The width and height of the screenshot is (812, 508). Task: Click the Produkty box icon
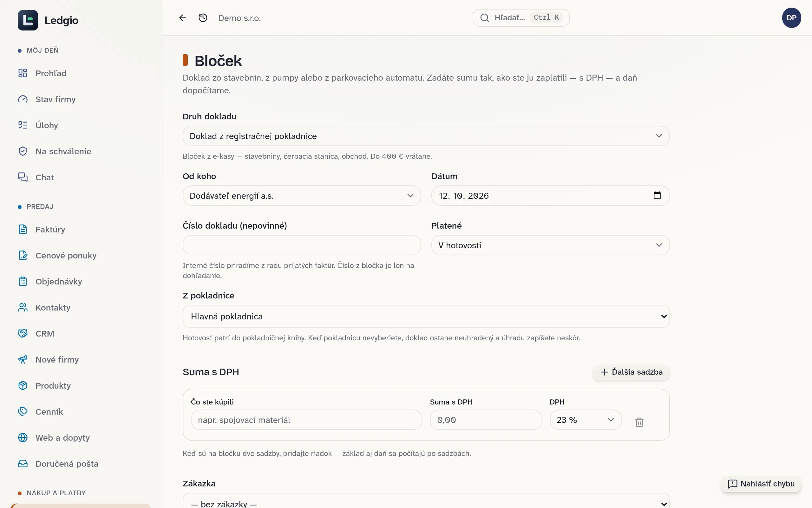23,386
